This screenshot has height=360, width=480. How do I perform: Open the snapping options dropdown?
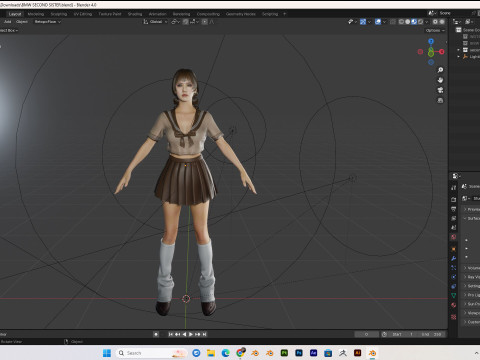(194, 22)
